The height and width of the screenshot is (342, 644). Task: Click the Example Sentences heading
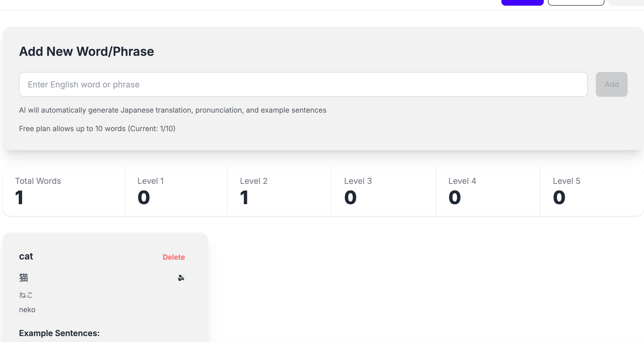(59, 333)
